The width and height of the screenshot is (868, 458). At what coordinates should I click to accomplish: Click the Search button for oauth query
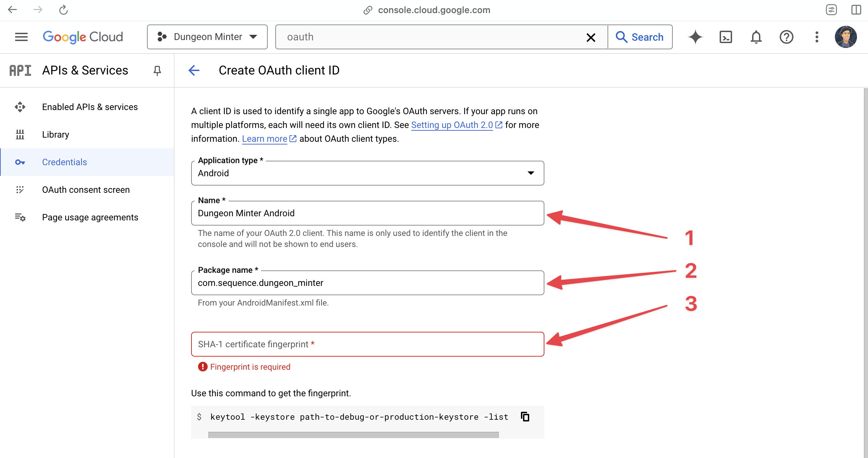click(x=640, y=37)
